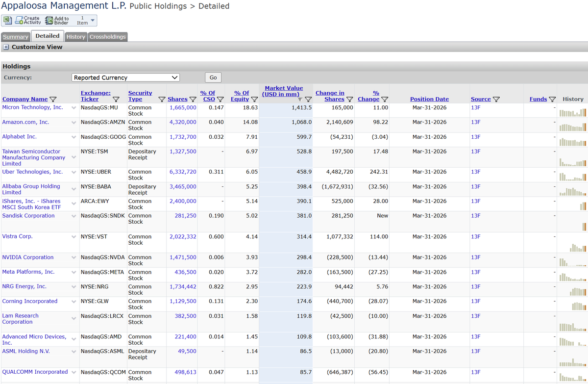588x384 pixels.
Task: Sort by the Position Date column header
Action: 429,99
